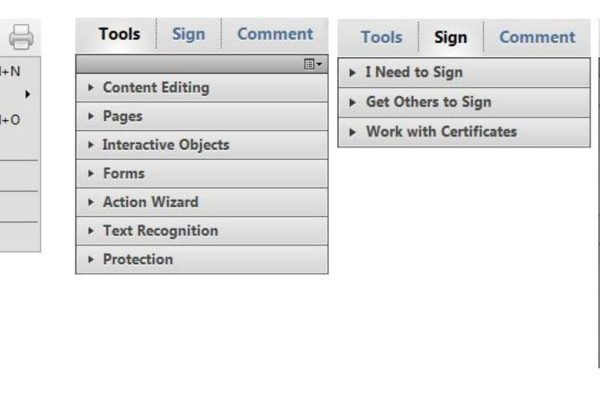
Task: Click the menu entry with the +O shortcut
Action: [x=12, y=120]
